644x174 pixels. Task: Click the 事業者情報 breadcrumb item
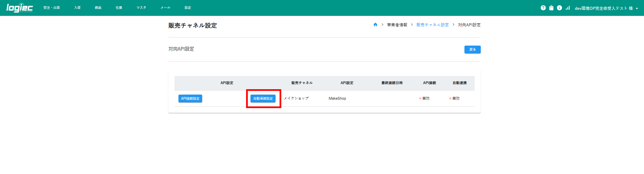[x=397, y=25]
